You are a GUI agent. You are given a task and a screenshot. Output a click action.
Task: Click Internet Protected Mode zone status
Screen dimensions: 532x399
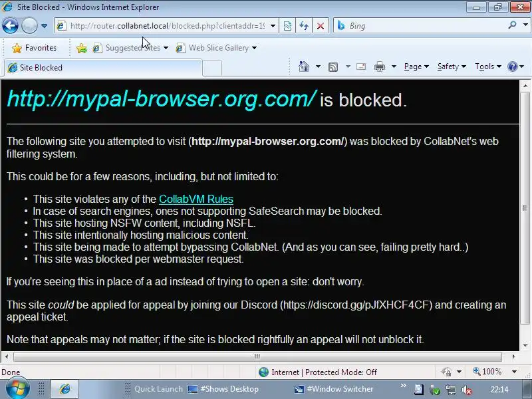(324, 372)
